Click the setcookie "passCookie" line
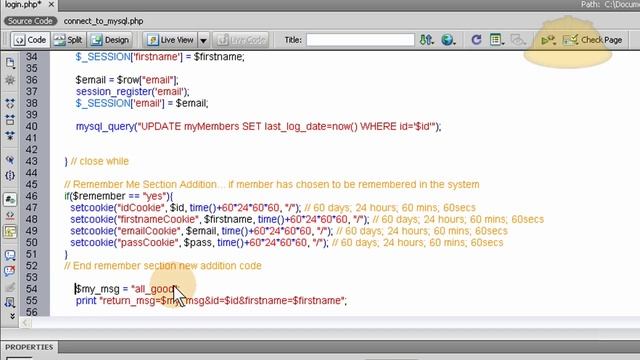The image size is (640, 360). pyautogui.click(x=287, y=242)
